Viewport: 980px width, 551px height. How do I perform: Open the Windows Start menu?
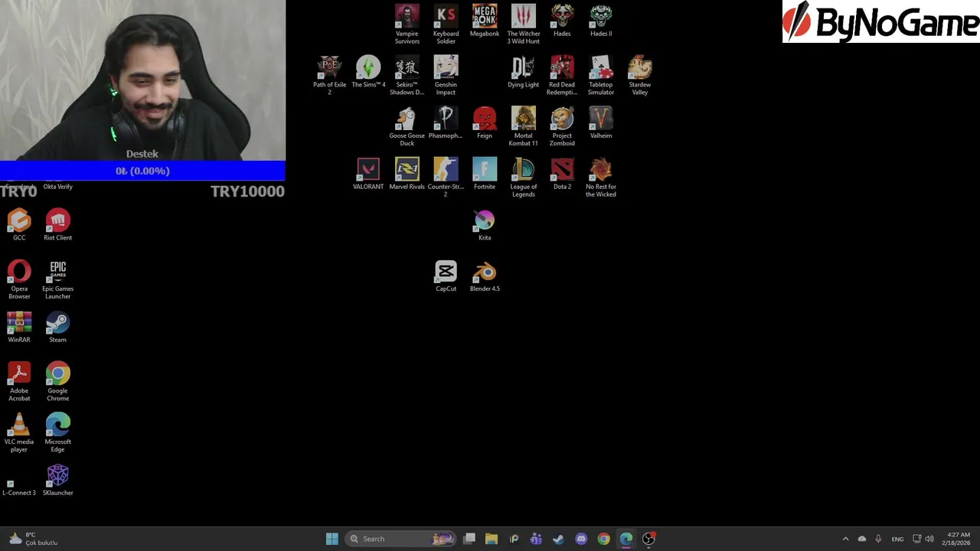coord(332,539)
